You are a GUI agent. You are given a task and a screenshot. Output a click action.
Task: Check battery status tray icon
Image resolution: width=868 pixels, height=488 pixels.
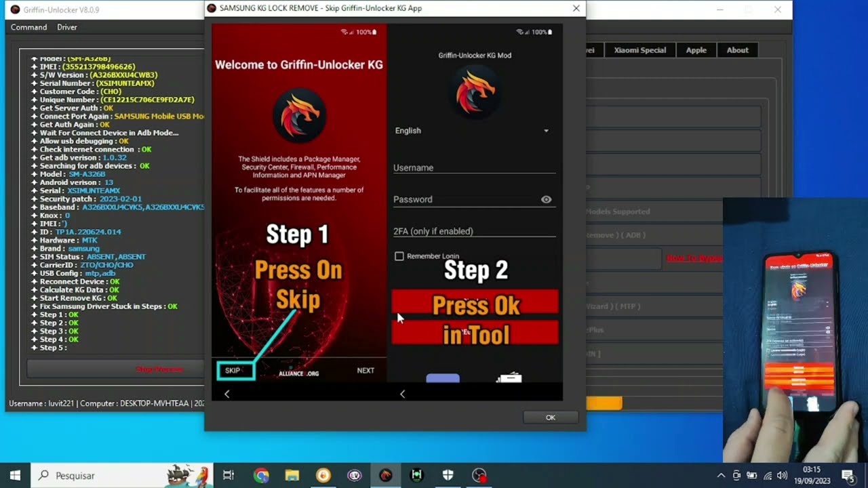pyautogui.click(x=751, y=475)
